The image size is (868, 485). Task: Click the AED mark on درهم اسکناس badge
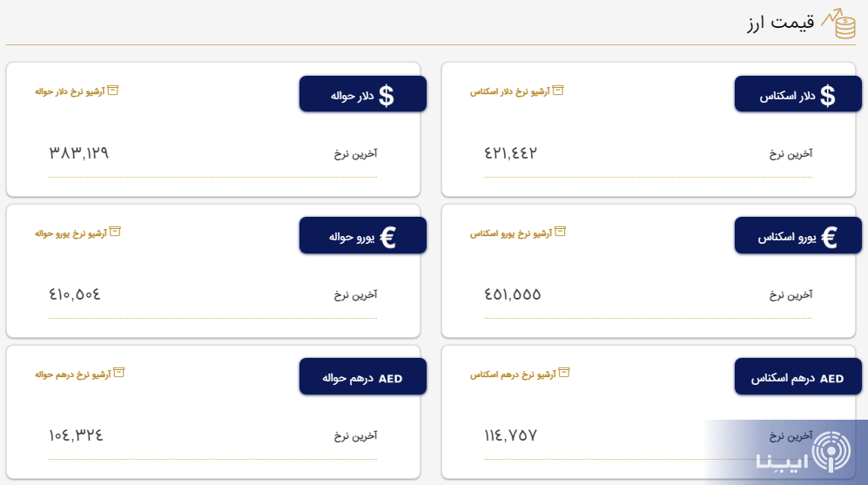831,379
